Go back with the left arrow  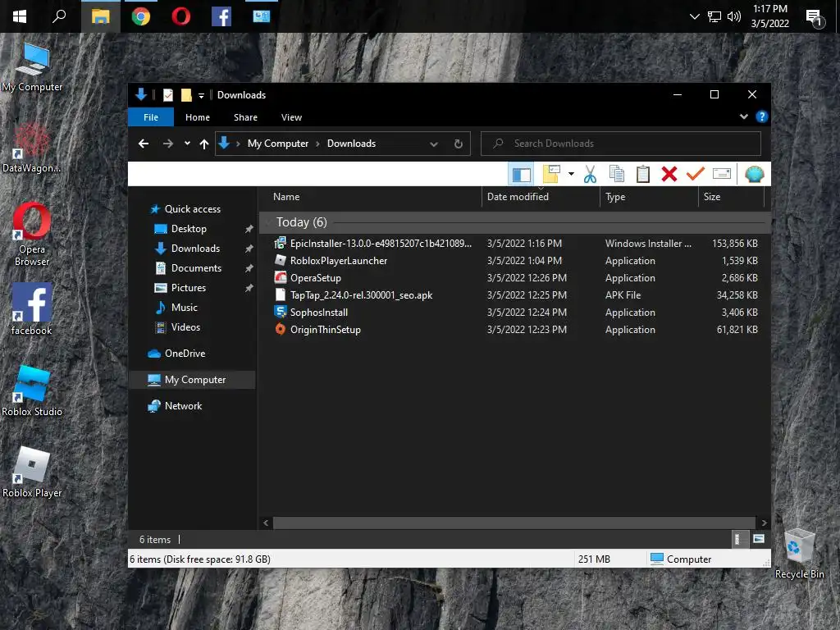(x=143, y=144)
